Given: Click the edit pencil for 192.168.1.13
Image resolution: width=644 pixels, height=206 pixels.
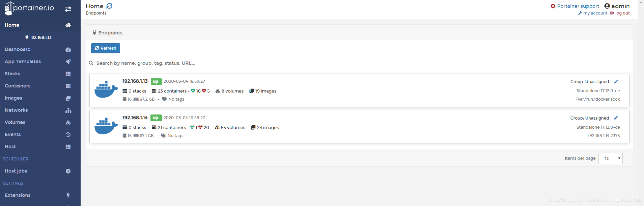Looking at the screenshot, I should pyautogui.click(x=616, y=81).
